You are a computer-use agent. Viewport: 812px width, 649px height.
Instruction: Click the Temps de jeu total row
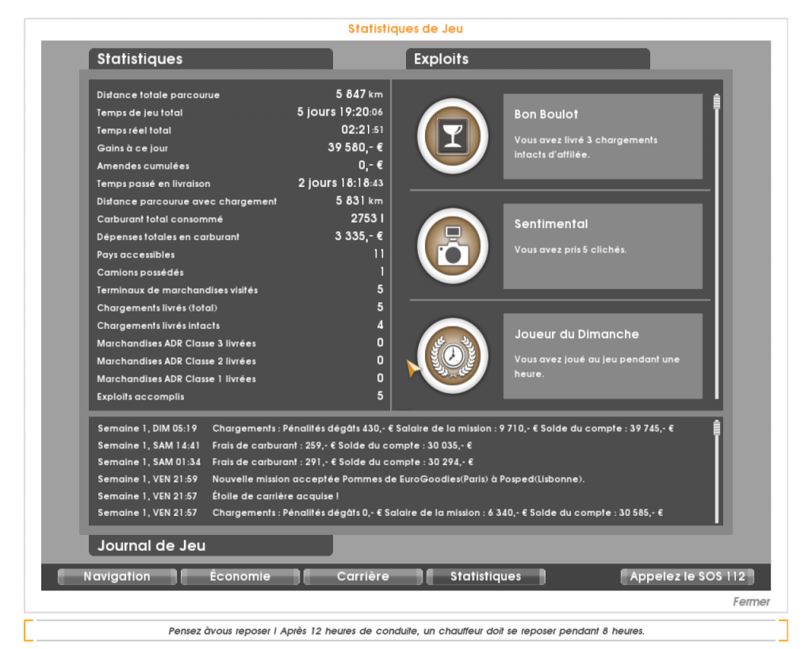coord(239,113)
